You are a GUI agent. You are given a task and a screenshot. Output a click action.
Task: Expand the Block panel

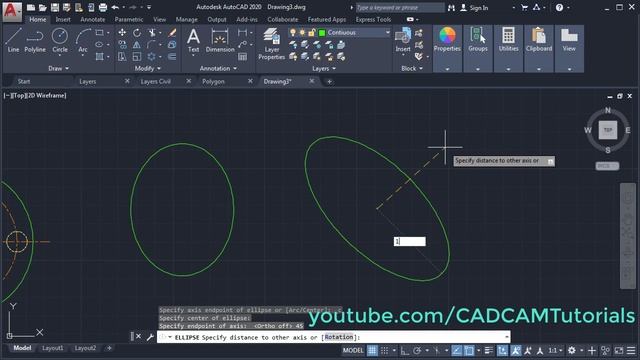(412, 69)
